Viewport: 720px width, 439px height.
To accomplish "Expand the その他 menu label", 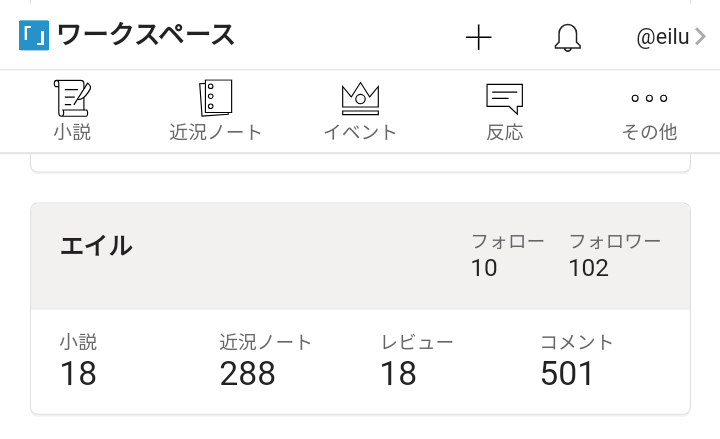I will click(x=649, y=132).
